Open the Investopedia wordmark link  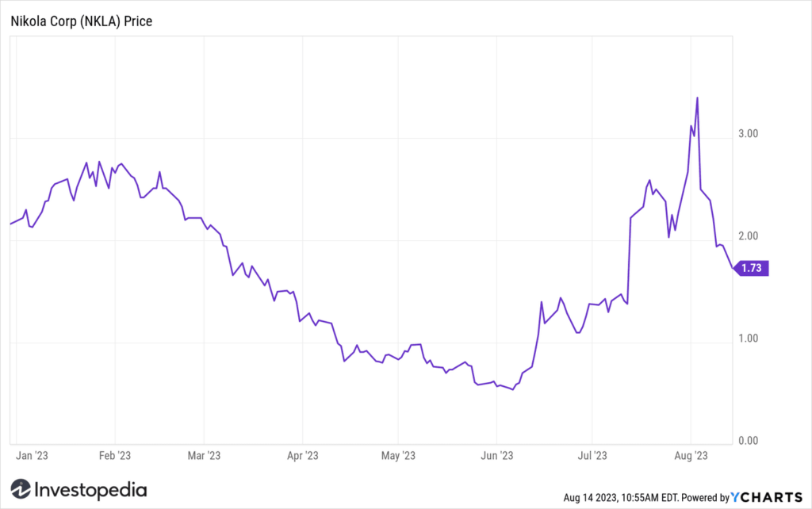point(90,490)
